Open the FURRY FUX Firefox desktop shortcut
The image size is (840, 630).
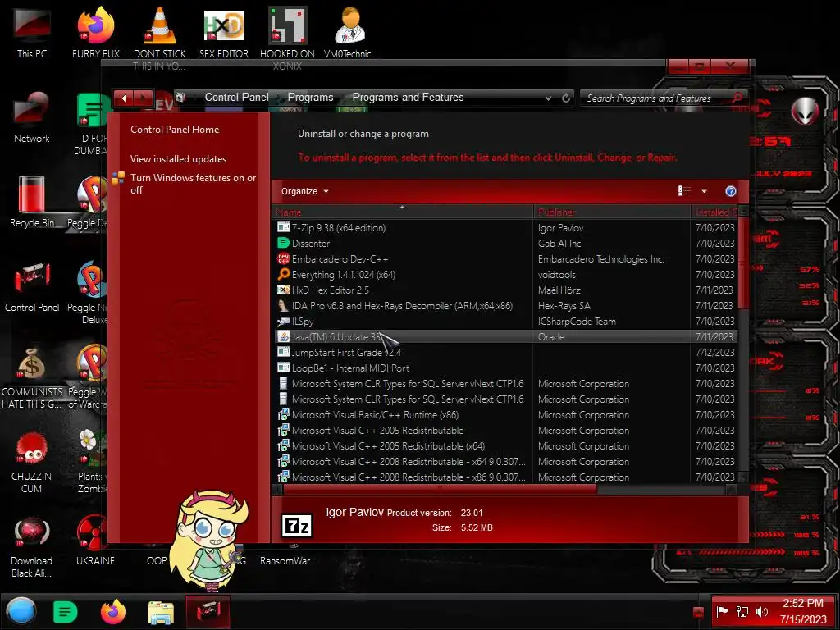96,33
